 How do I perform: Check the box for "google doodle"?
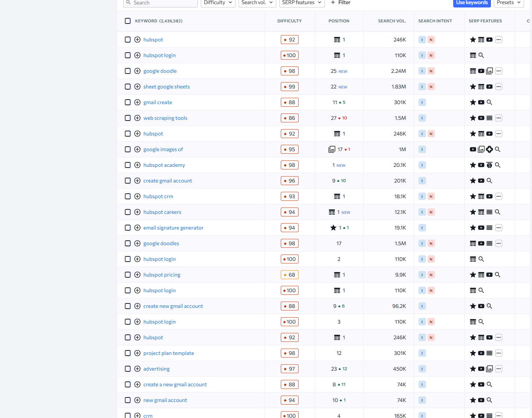click(x=128, y=71)
